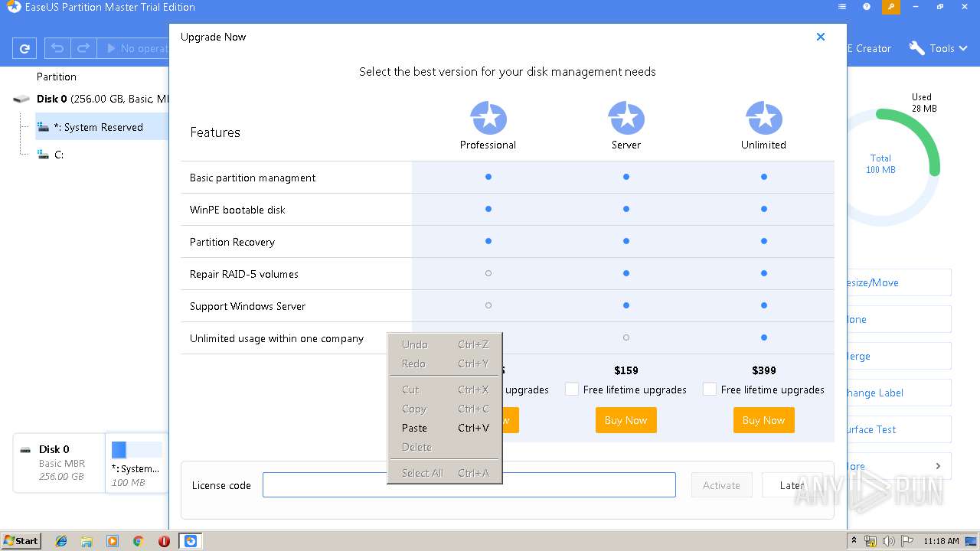The width and height of the screenshot is (980, 551).
Task: Click the orange key activation icon
Action: pyautogui.click(x=890, y=7)
